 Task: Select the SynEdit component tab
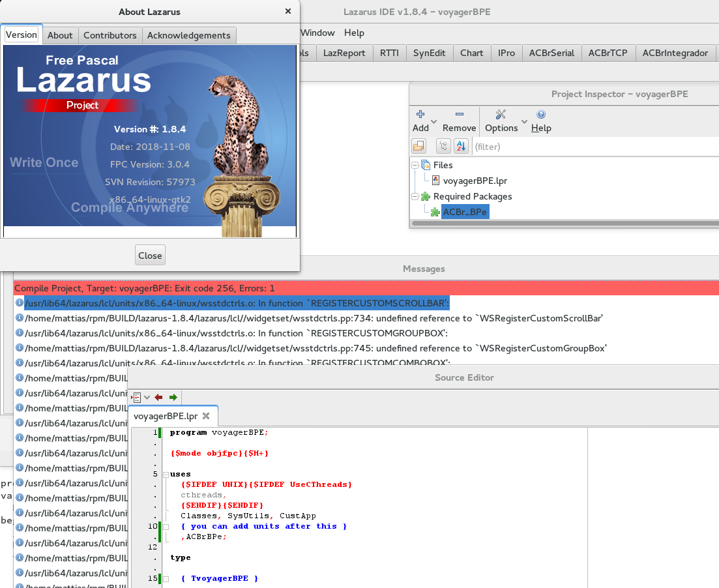point(429,53)
